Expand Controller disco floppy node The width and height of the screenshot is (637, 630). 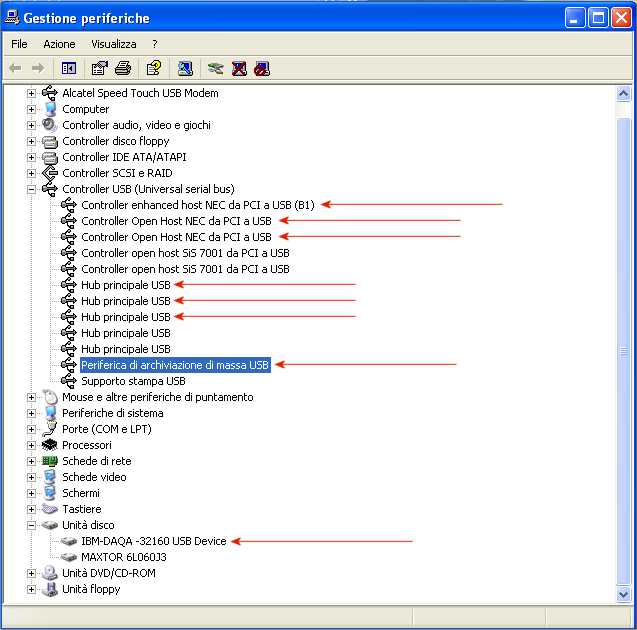coord(31,141)
